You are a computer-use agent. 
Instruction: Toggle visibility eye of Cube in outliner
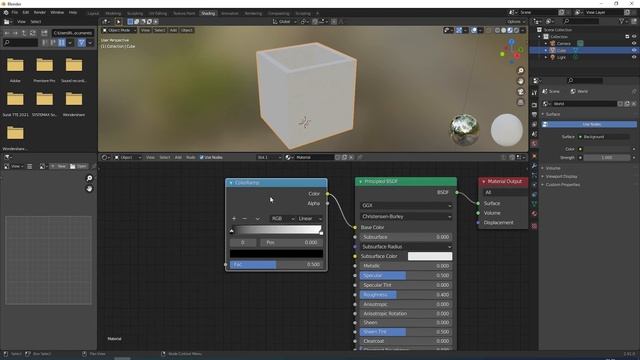[x=634, y=50]
